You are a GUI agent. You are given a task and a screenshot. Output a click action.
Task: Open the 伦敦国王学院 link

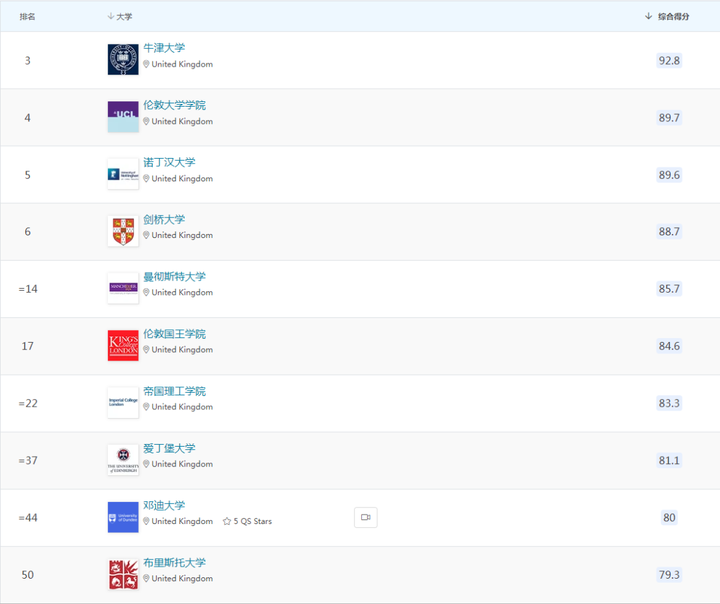174,334
